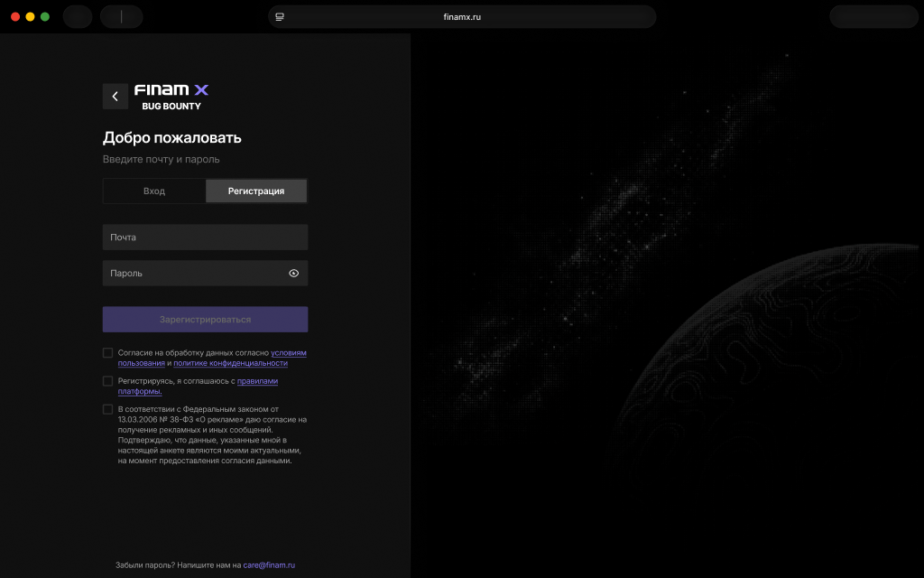Check the advertising messages consent checkbox

click(108, 409)
